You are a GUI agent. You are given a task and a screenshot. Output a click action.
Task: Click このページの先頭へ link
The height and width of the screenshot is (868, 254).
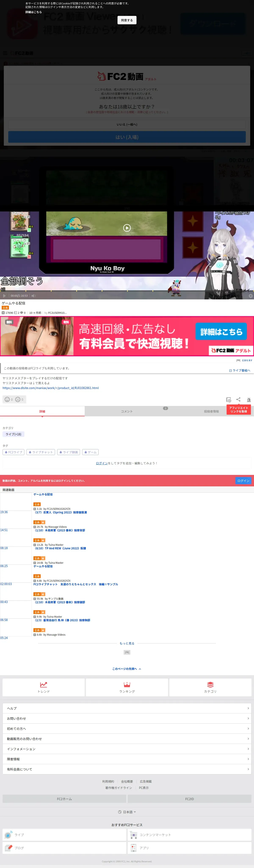pyautogui.click(x=127, y=669)
